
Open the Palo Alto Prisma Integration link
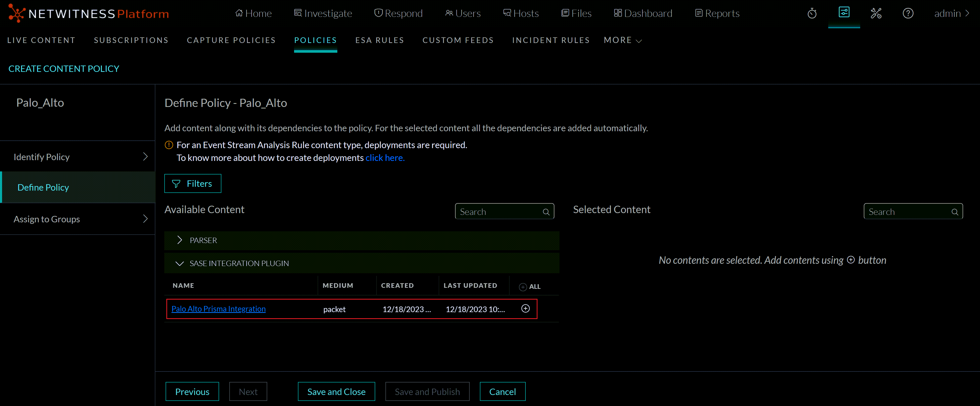coord(218,309)
